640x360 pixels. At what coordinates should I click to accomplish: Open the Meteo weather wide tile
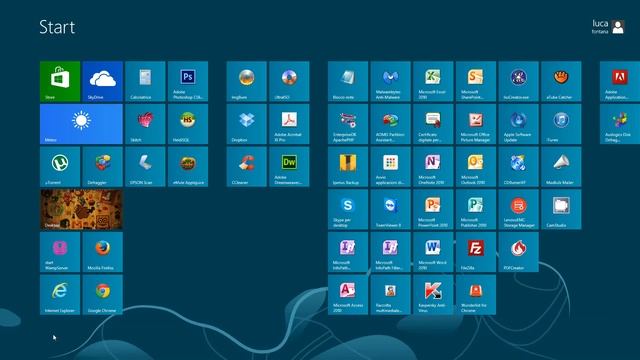[81, 124]
